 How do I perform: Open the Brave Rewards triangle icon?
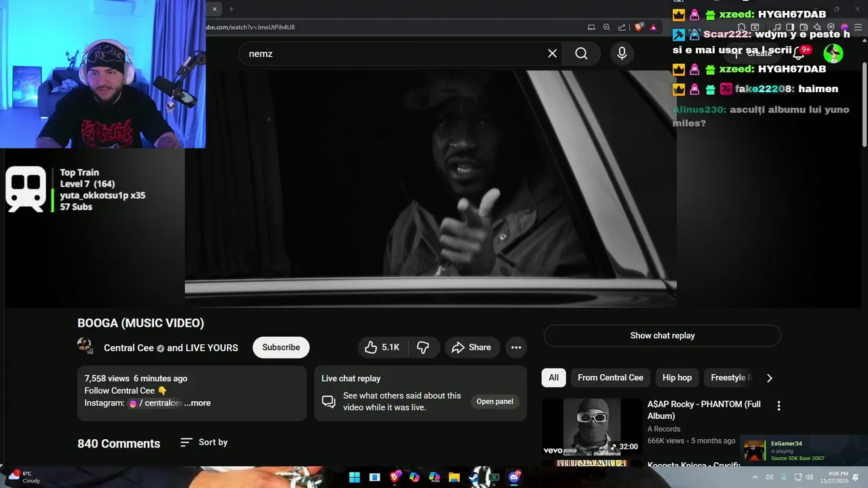(654, 27)
